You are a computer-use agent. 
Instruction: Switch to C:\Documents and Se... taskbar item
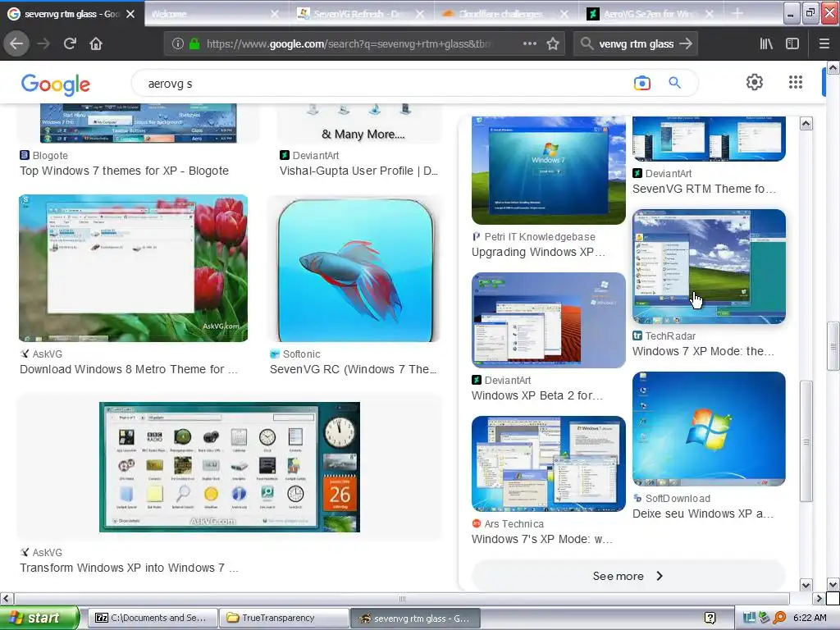coord(152,618)
